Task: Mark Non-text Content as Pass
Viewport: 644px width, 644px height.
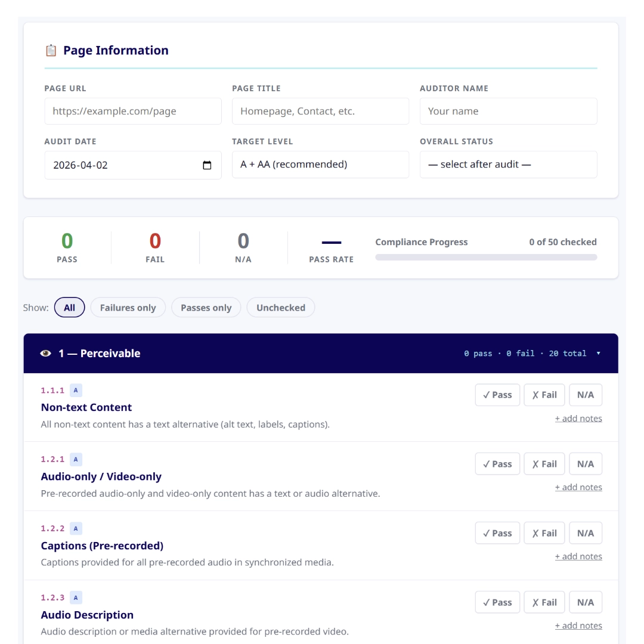Action: click(x=497, y=395)
